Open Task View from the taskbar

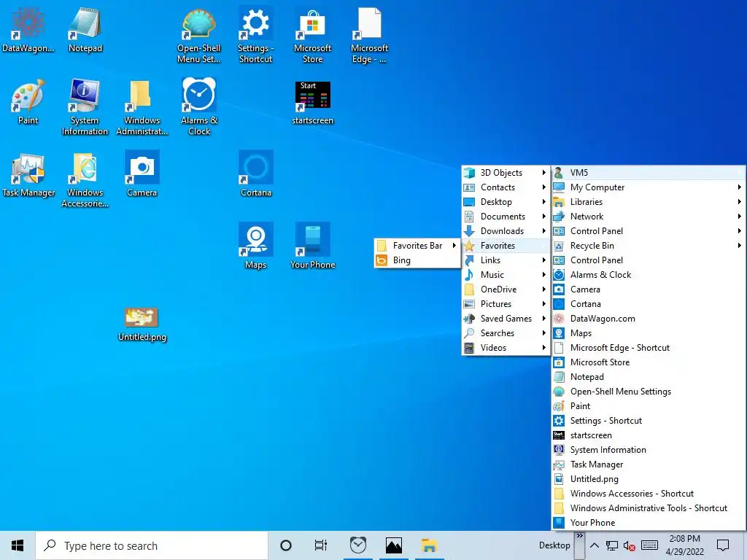pyautogui.click(x=321, y=545)
